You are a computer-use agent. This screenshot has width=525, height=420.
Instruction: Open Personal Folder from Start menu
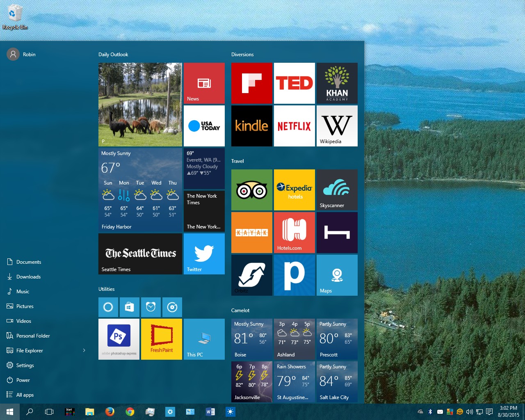tap(28, 336)
